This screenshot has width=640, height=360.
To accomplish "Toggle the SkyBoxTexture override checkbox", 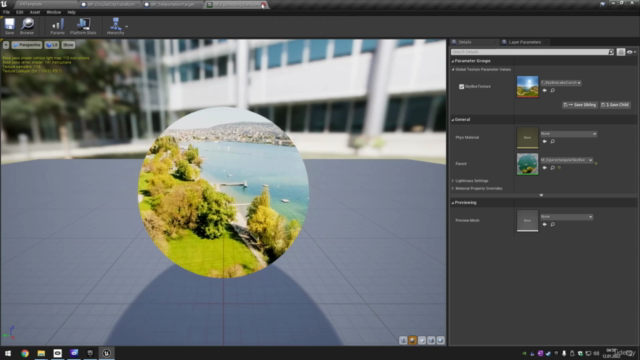I will tap(461, 87).
